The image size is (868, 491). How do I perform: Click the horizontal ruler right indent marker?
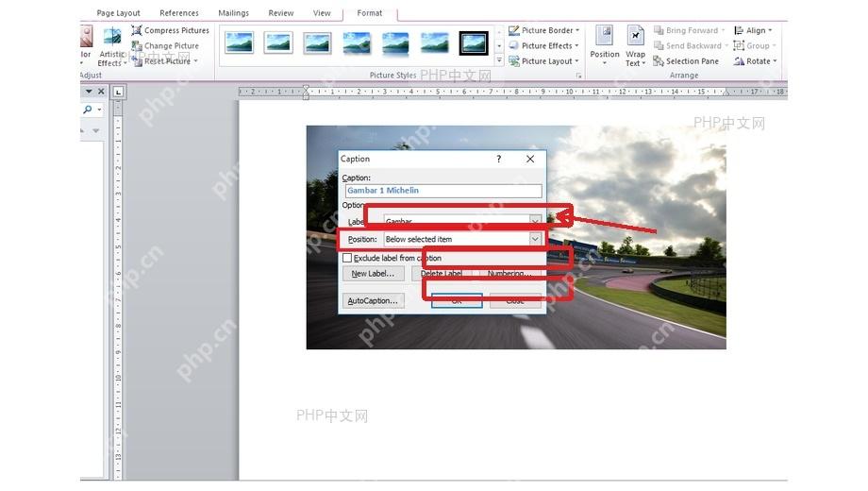tap(726, 93)
